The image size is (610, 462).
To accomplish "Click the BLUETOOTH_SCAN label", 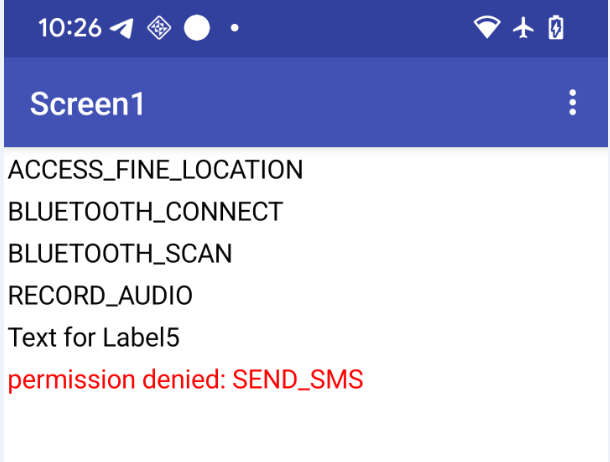I will point(120,254).
